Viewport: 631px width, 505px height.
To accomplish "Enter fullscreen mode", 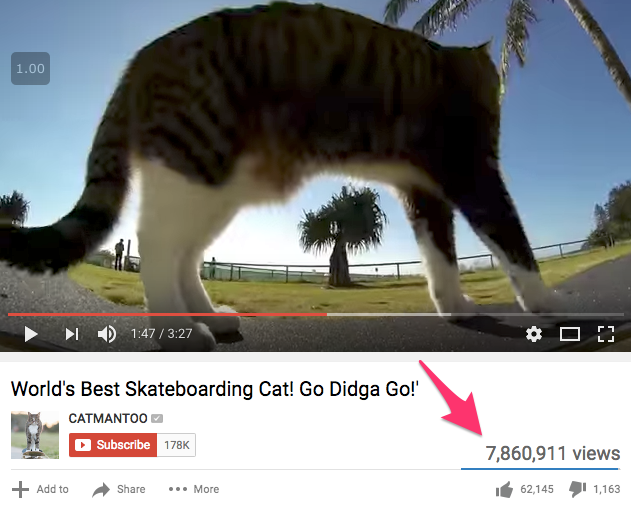I will (x=606, y=334).
